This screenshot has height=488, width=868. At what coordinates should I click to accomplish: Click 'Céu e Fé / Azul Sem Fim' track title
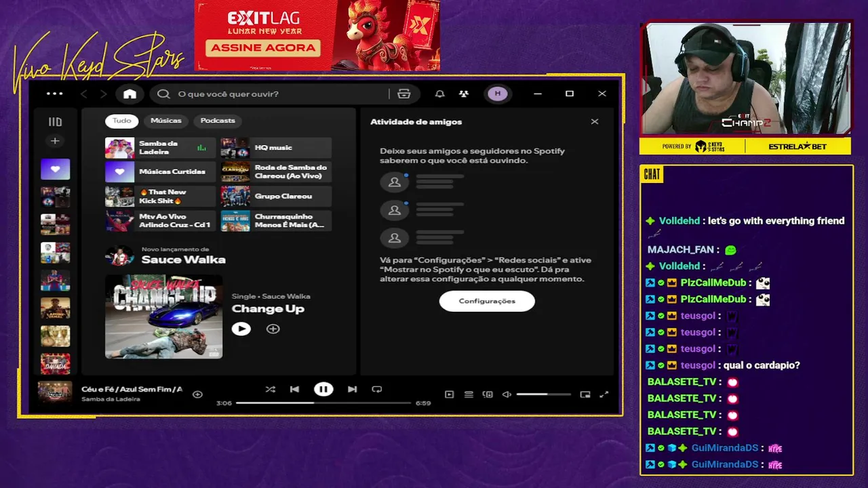click(132, 389)
